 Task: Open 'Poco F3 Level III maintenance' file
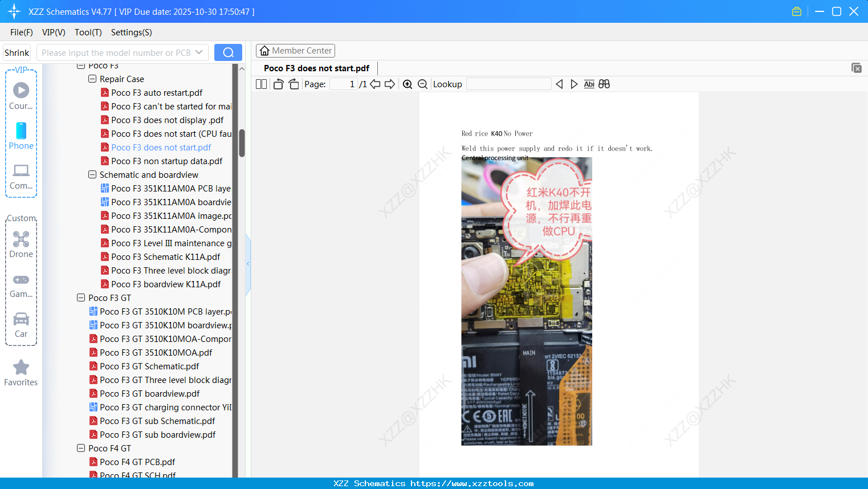pos(172,243)
